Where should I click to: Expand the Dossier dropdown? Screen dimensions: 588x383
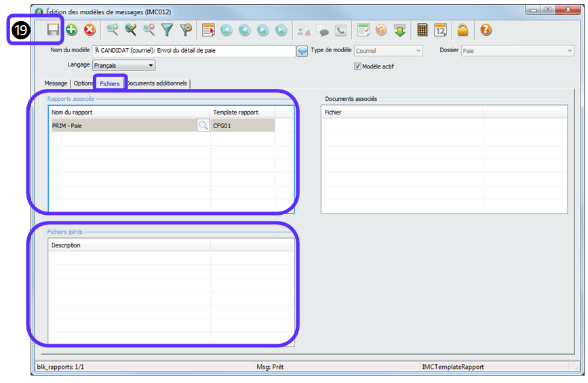pos(569,51)
